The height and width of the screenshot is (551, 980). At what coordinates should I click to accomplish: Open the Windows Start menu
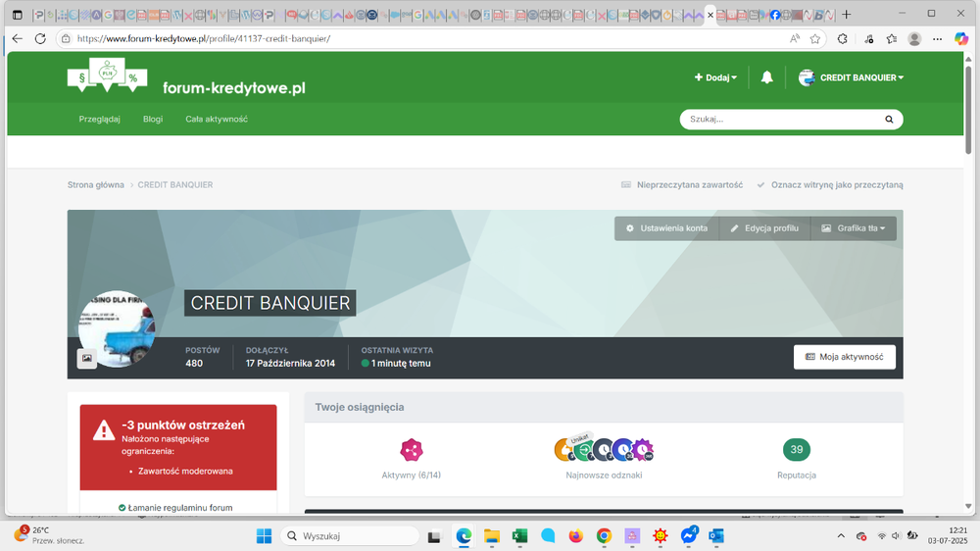coord(264,536)
